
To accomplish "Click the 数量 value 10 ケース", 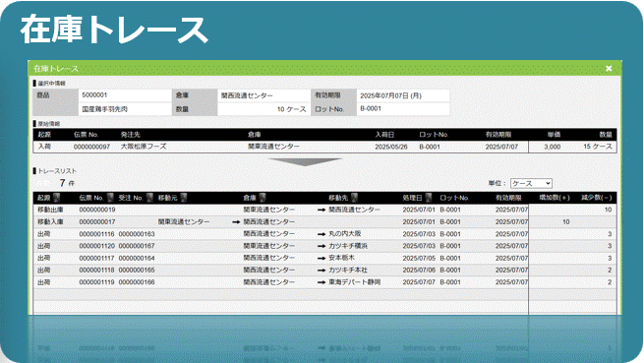I will [x=292, y=109].
